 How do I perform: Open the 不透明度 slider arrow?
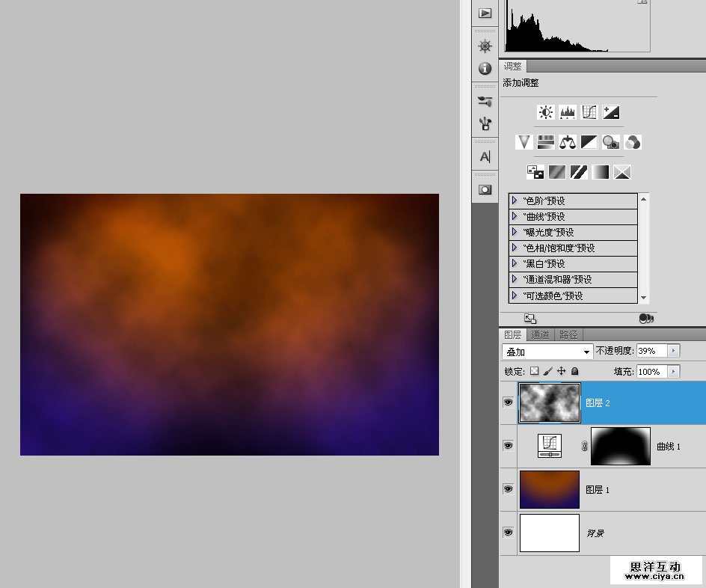pos(674,351)
